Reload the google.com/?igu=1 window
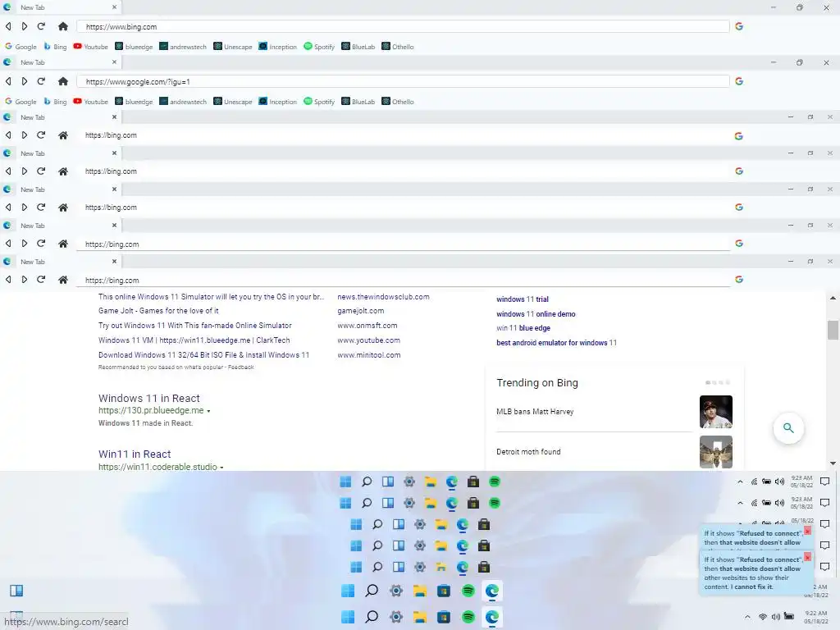Image resolution: width=840 pixels, height=630 pixels. (41, 81)
